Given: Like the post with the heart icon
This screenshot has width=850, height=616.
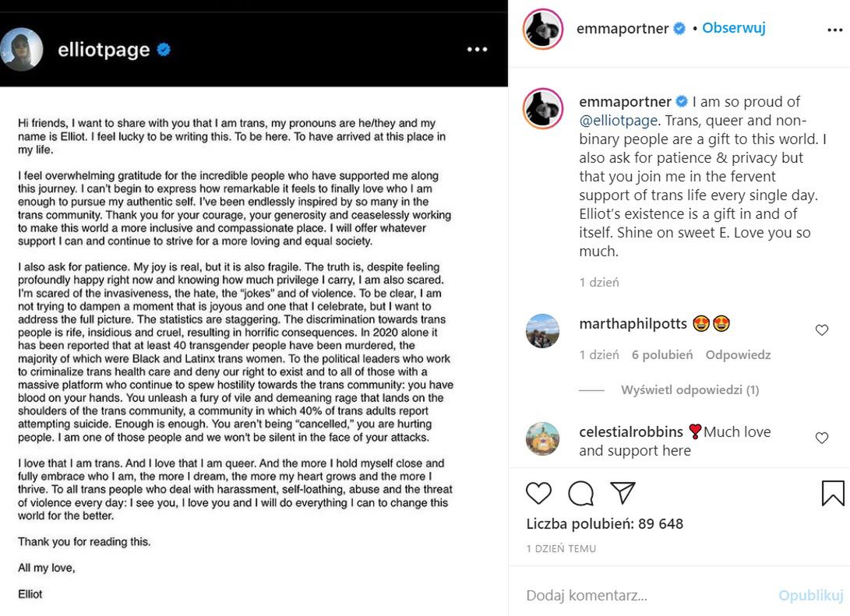Looking at the screenshot, I should 538,493.
